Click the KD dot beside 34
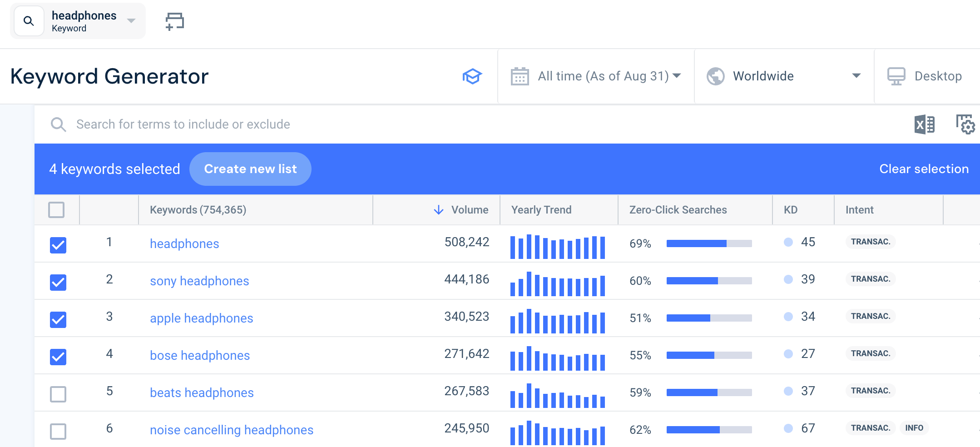Screen dimensions: 980x447 [788, 317]
